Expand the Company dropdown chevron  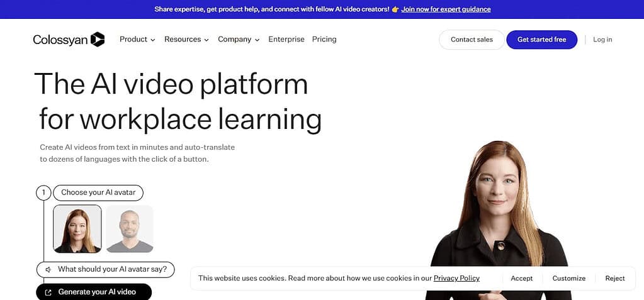pyautogui.click(x=257, y=40)
